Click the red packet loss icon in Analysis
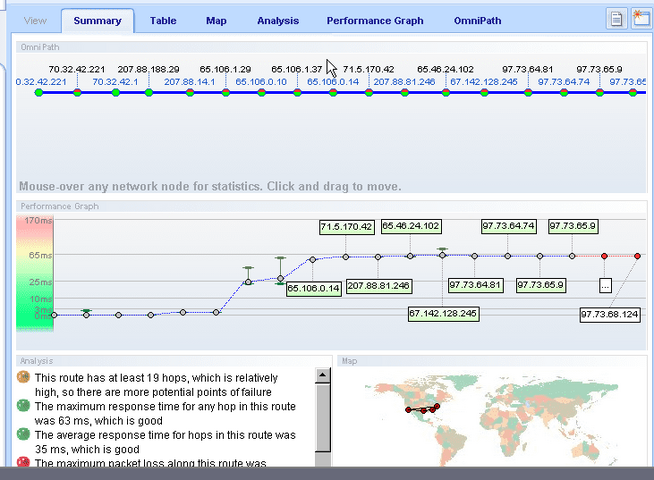Image resolution: width=654 pixels, height=480 pixels. (x=23, y=462)
